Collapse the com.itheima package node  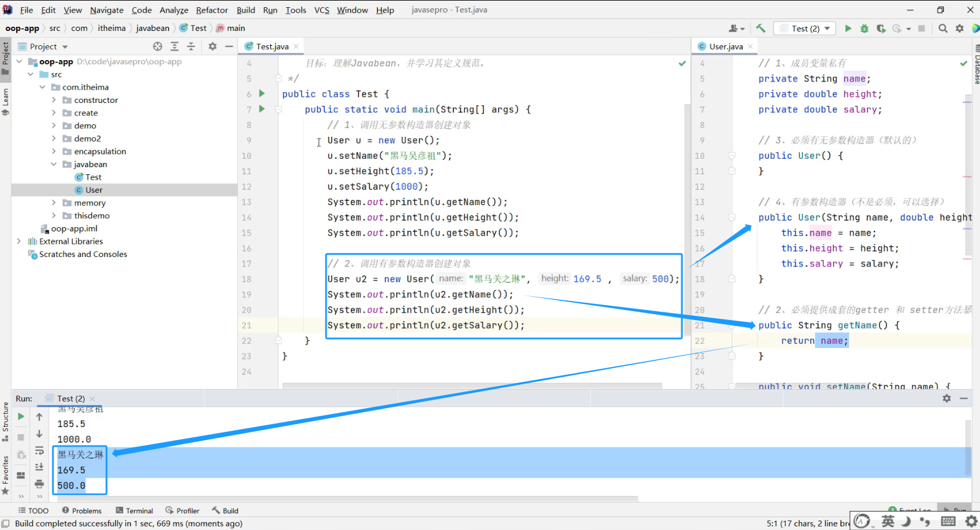(x=42, y=87)
